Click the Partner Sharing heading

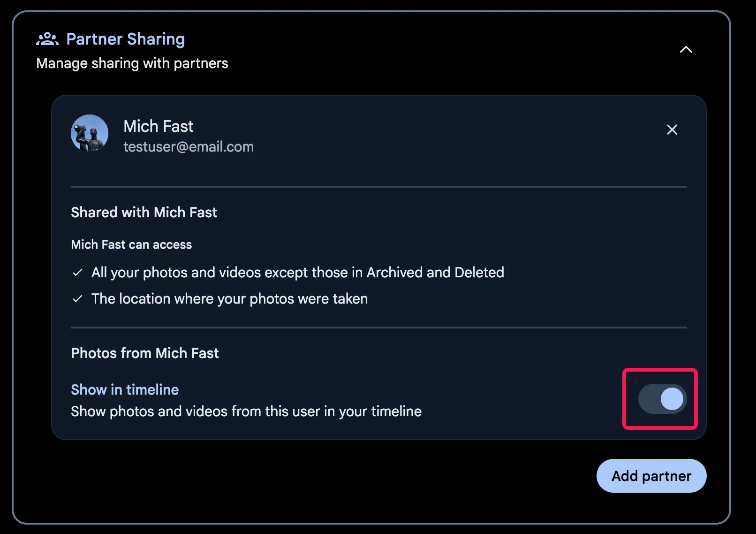tap(126, 39)
